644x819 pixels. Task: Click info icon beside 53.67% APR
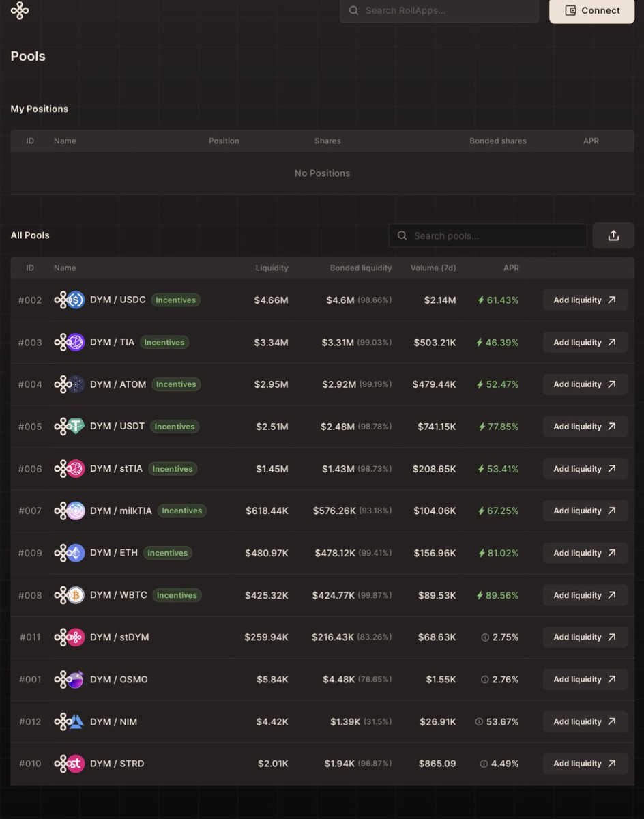479,721
